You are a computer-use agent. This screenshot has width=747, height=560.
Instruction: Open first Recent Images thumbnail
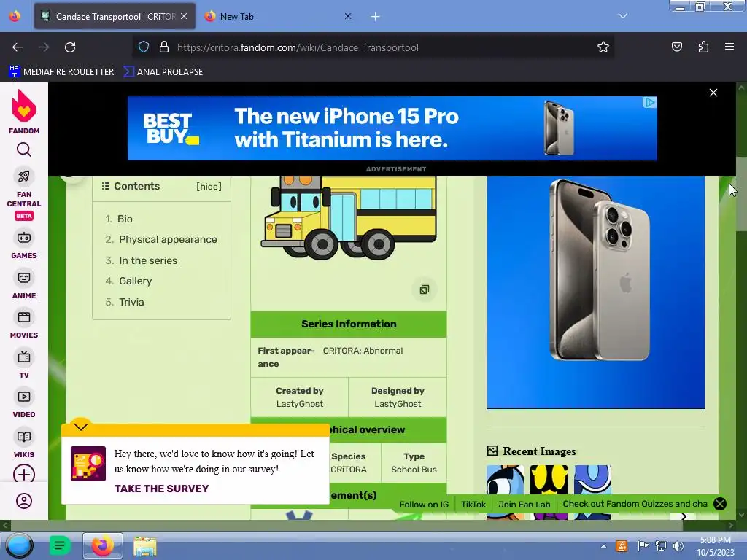[505, 492]
